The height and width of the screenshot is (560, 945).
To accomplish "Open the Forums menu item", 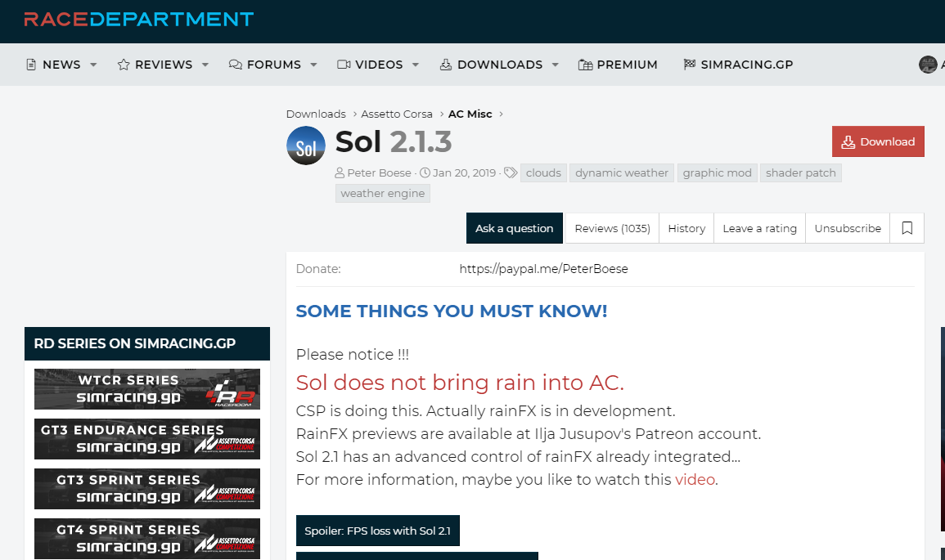I will 264,65.
